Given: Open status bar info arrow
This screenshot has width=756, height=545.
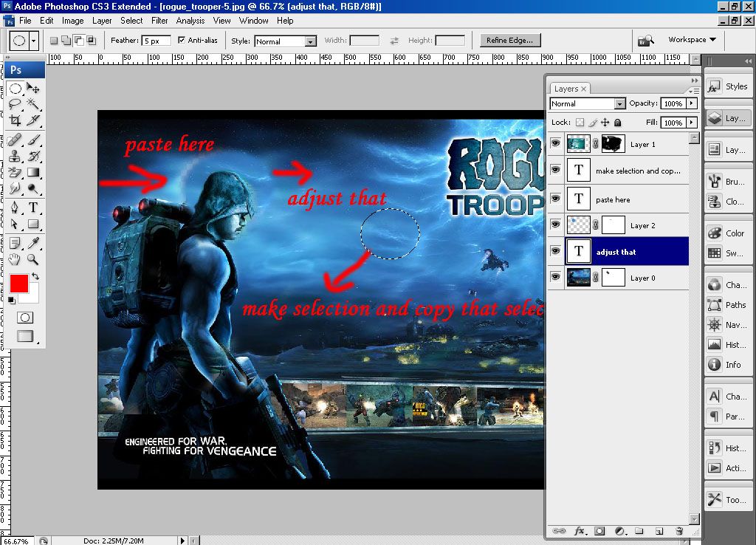Looking at the screenshot, I should 182,541.
